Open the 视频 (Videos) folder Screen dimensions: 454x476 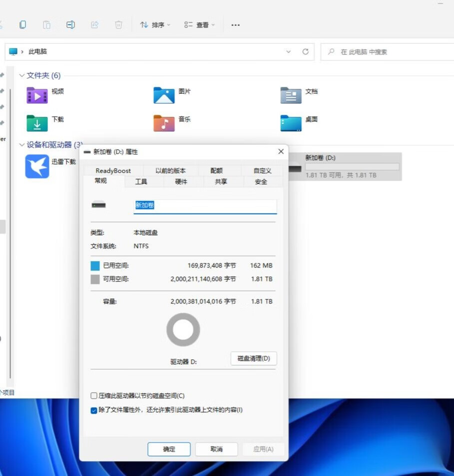point(37,95)
